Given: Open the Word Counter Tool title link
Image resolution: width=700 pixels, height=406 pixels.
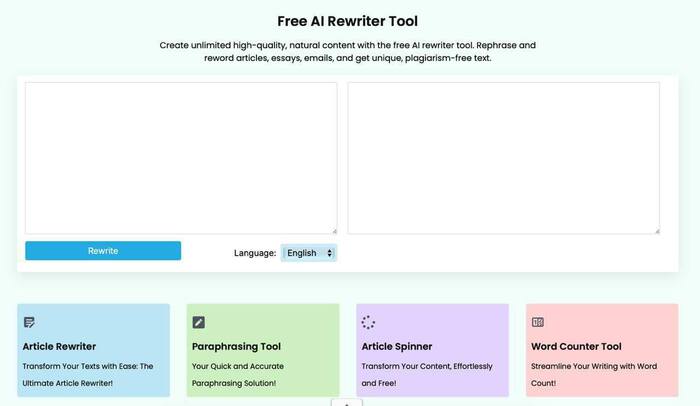Looking at the screenshot, I should [576, 347].
